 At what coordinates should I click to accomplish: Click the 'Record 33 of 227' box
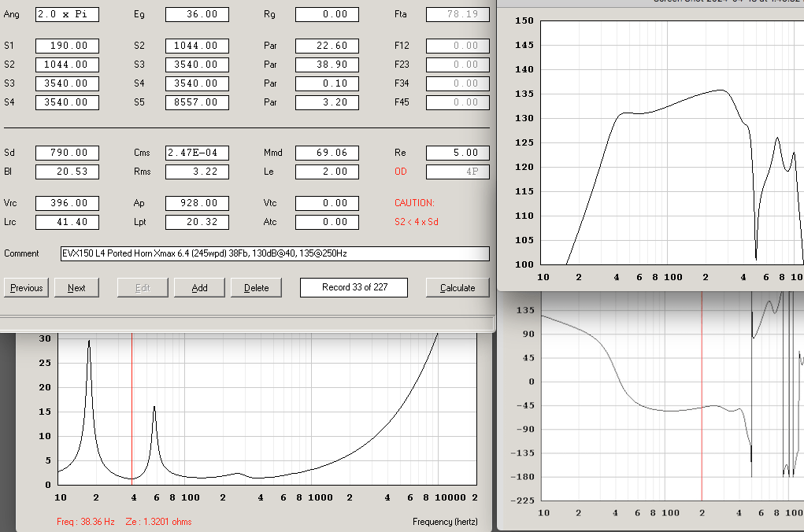[x=354, y=287]
